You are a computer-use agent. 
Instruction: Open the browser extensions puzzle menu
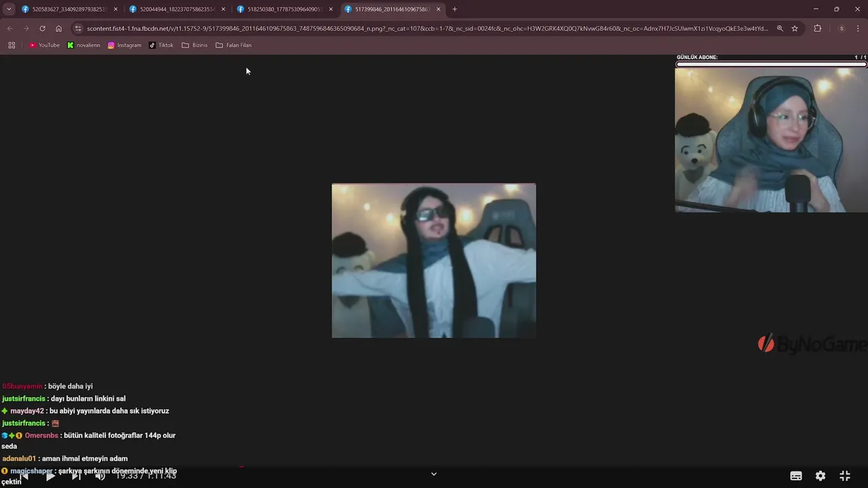(818, 28)
